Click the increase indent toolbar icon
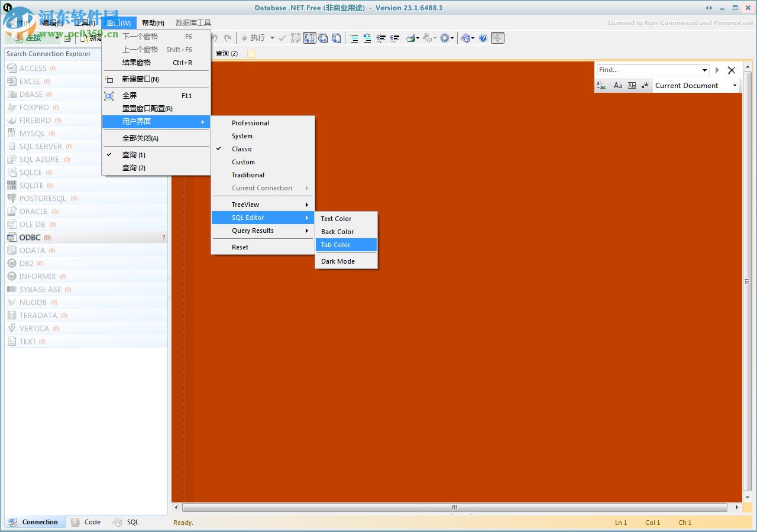Image resolution: width=757 pixels, height=532 pixels. point(394,38)
